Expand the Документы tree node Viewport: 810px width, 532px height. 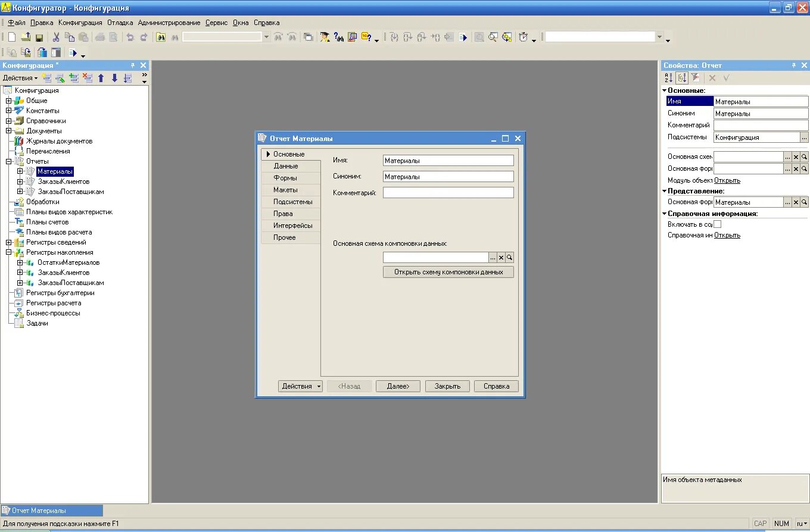click(x=9, y=131)
